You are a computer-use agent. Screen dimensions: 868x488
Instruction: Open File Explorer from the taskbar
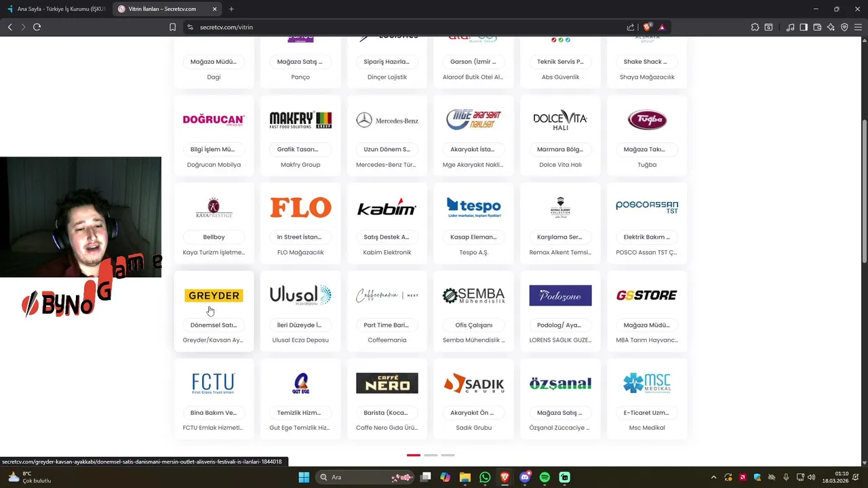[465, 477]
